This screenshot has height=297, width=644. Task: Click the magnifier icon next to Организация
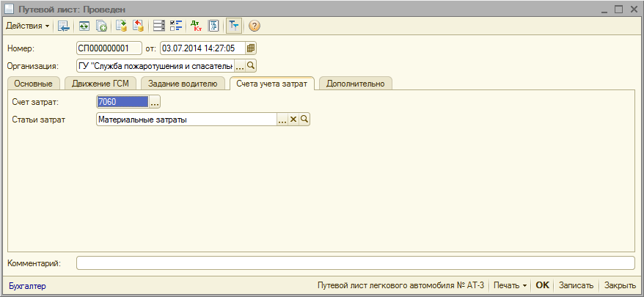(x=251, y=65)
